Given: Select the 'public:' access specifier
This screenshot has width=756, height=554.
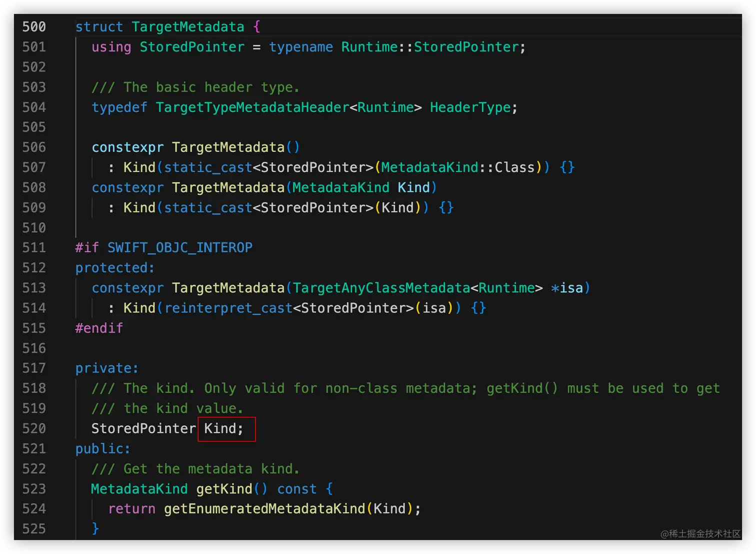Looking at the screenshot, I should click(x=102, y=449).
